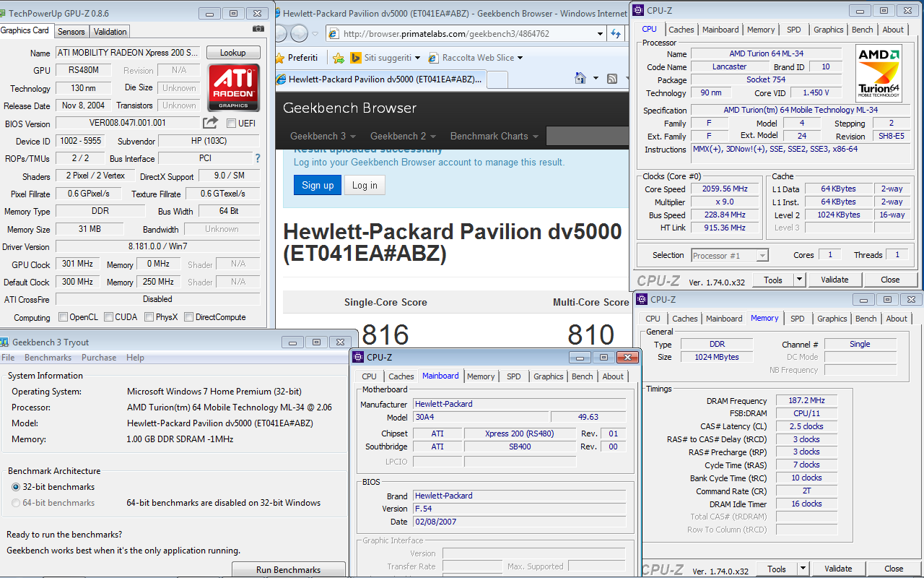Expand the Geekbench 3 nav dropdown
The height and width of the screenshot is (578, 924).
354,137
